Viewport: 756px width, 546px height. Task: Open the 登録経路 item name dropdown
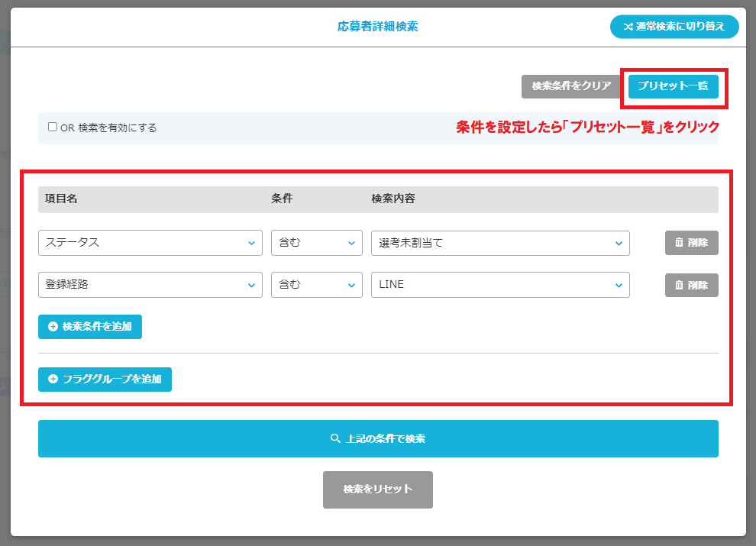tap(150, 285)
